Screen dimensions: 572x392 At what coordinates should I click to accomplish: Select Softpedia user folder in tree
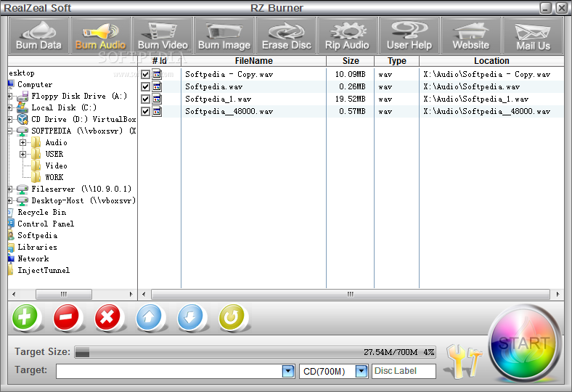click(x=37, y=236)
